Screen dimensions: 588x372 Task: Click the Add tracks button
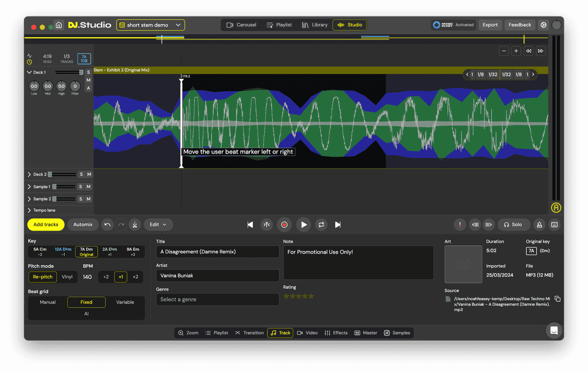[46, 225]
